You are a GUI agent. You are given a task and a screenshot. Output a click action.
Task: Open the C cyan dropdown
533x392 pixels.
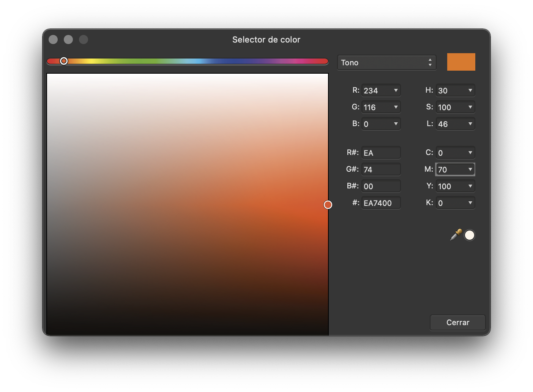click(470, 152)
